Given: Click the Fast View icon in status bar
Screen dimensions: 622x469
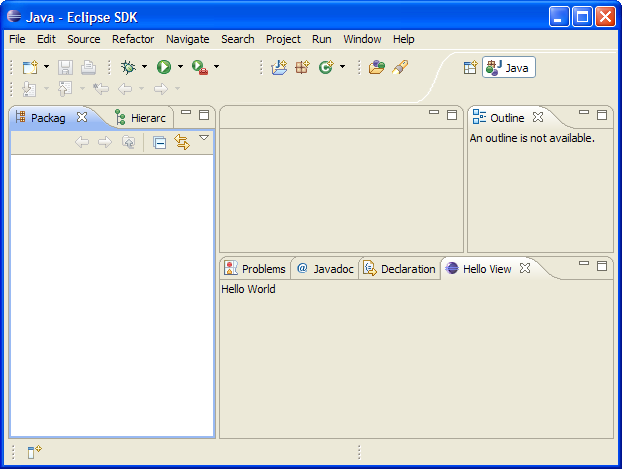Looking at the screenshot, I should [x=34, y=452].
